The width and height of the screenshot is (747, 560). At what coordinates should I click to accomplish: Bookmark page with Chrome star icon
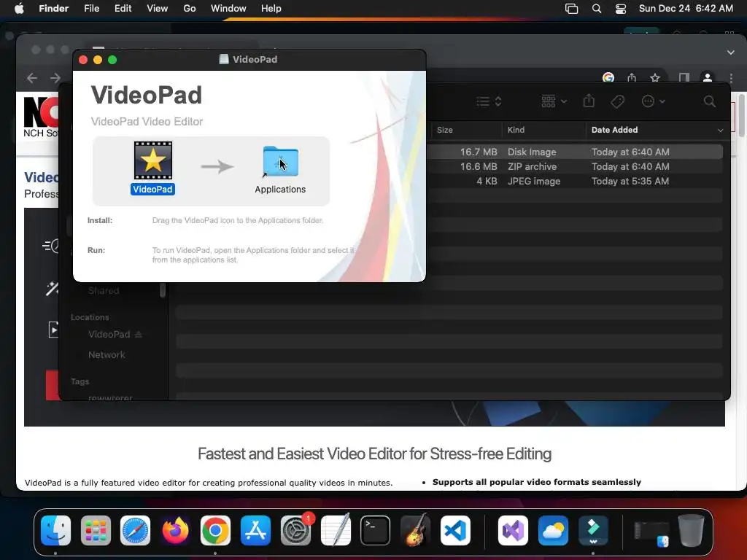click(x=655, y=77)
